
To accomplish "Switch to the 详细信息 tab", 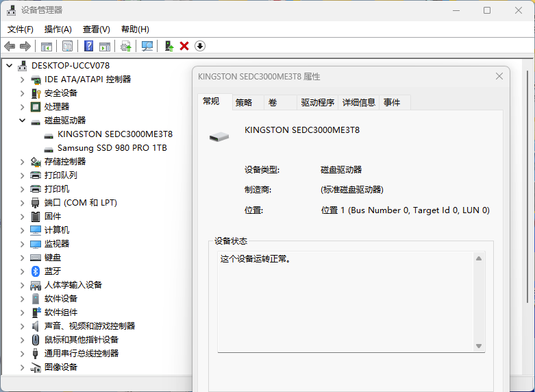I will [358, 102].
